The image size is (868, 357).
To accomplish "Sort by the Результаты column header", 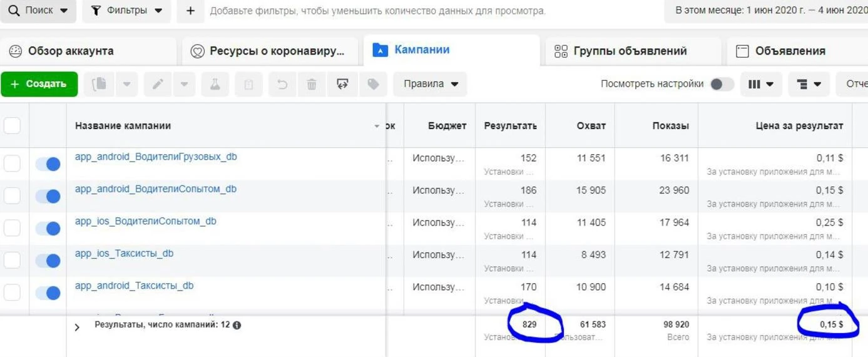I will click(x=510, y=125).
